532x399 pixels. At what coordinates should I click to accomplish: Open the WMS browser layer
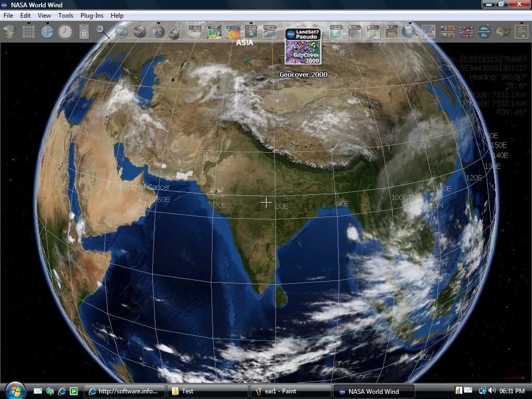tap(214, 31)
